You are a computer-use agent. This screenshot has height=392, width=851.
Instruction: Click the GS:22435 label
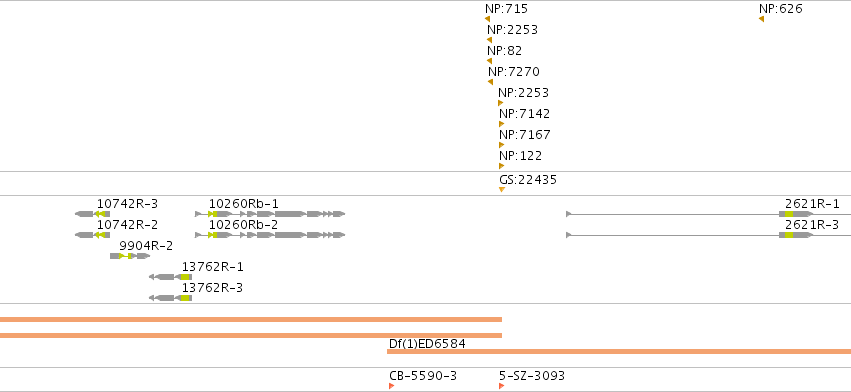(528, 180)
